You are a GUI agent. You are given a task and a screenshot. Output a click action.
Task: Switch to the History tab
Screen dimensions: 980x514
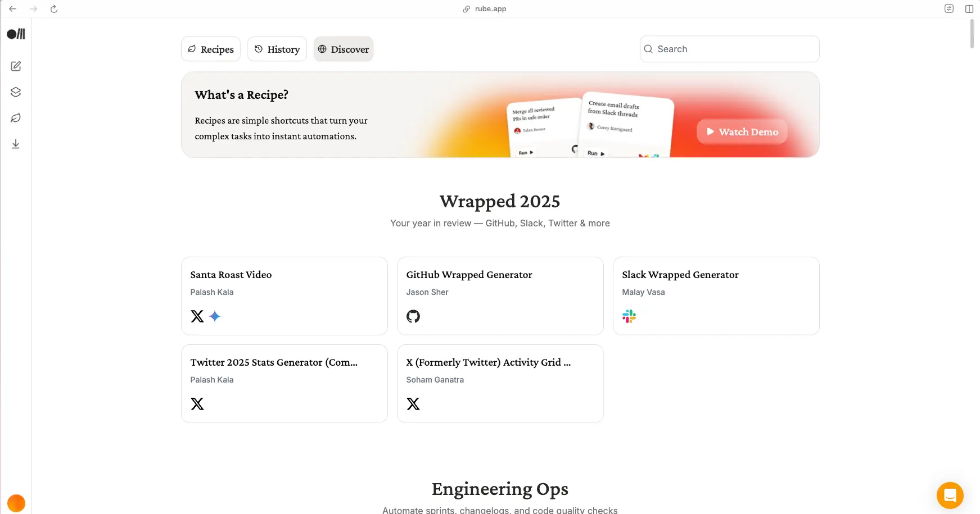pyautogui.click(x=277, y=49)
